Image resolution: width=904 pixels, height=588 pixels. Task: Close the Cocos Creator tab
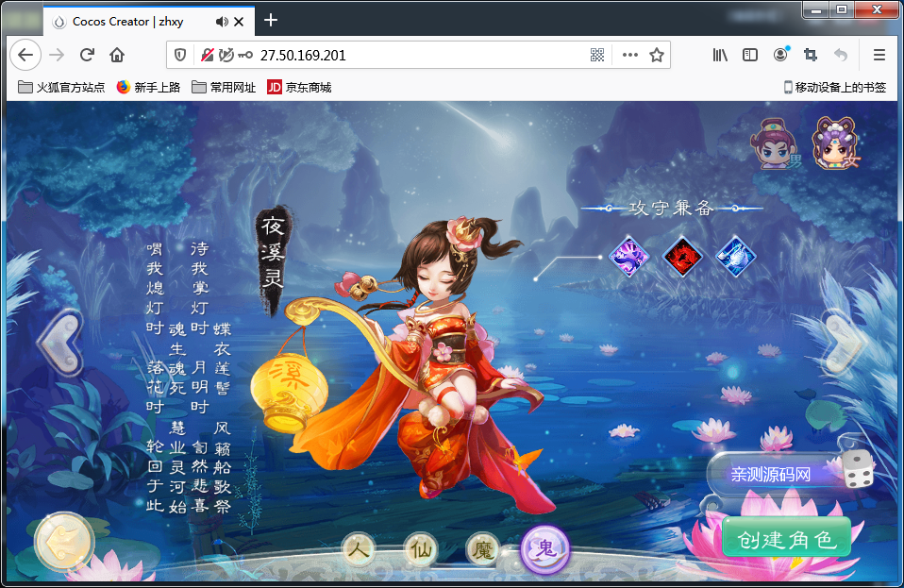coord(239,22)
